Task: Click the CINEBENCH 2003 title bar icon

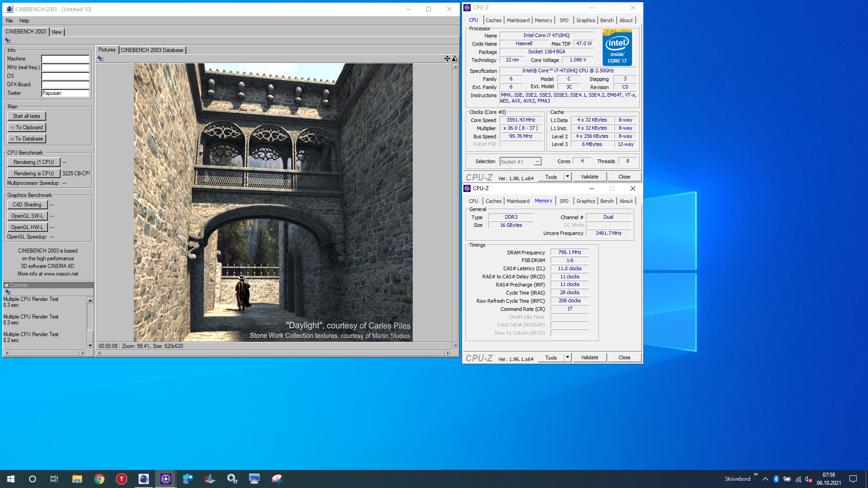Action: click(9, 9)
